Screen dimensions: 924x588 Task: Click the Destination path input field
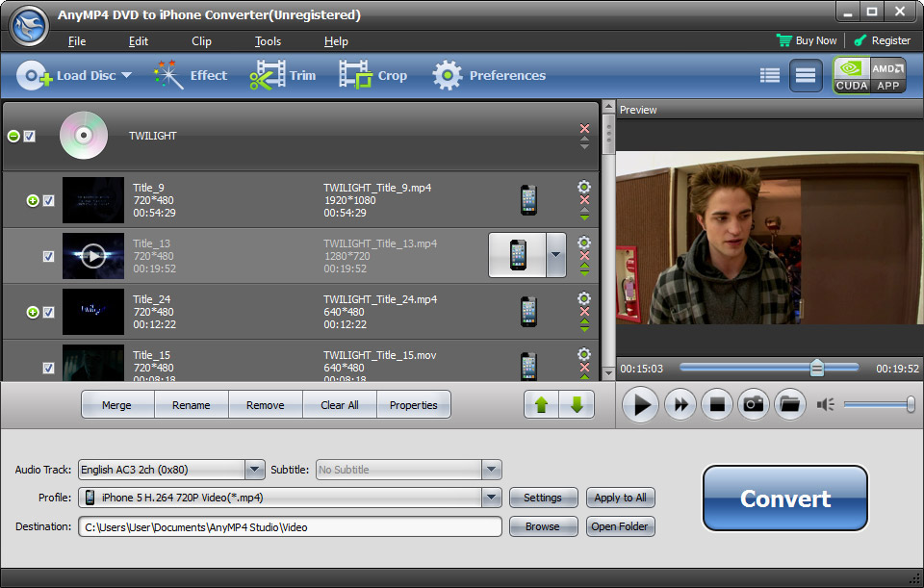click(290, 526)
